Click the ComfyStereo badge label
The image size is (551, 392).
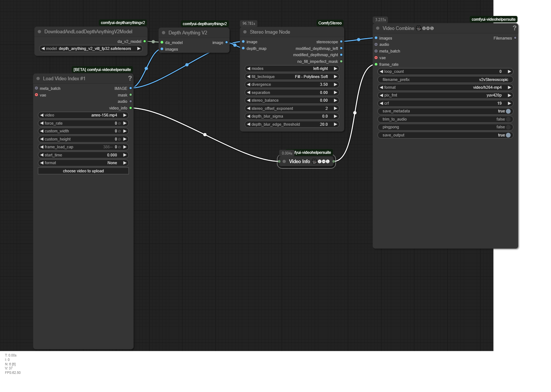coord(329,23)
